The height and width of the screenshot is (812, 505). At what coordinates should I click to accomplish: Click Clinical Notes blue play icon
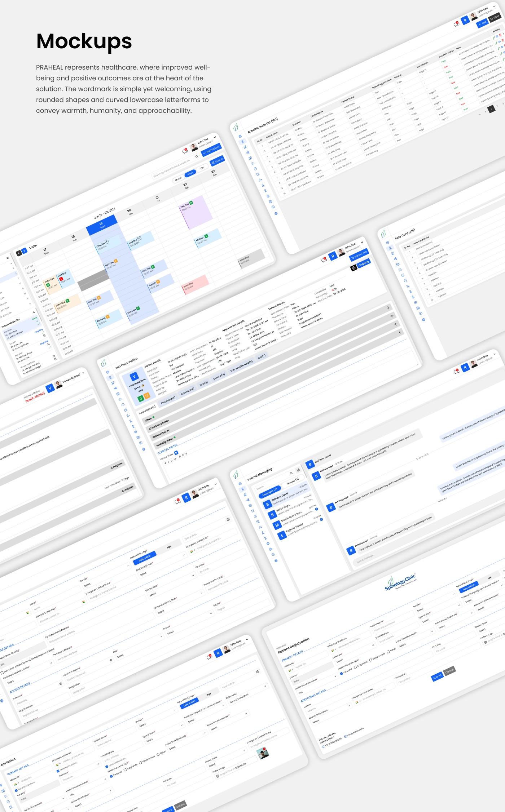pyautogui.click(x=176, y=453)
